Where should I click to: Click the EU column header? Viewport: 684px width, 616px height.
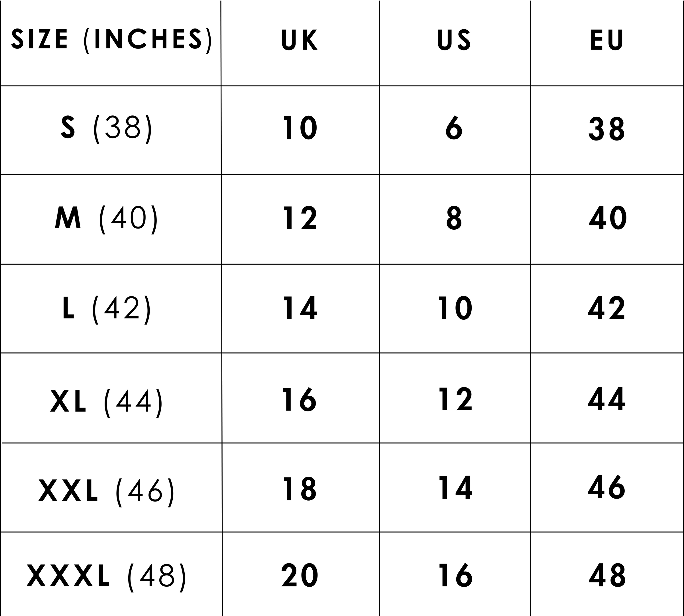(606, 40)
